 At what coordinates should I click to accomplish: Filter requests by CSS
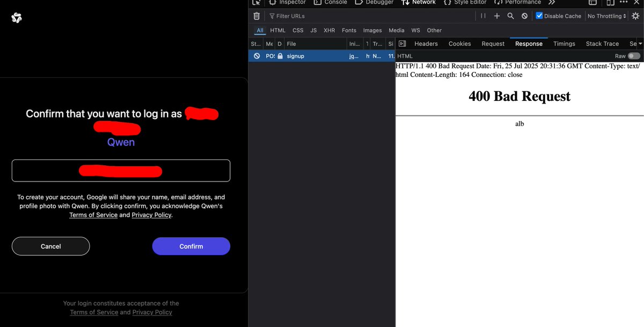click(x=298, y=31)
